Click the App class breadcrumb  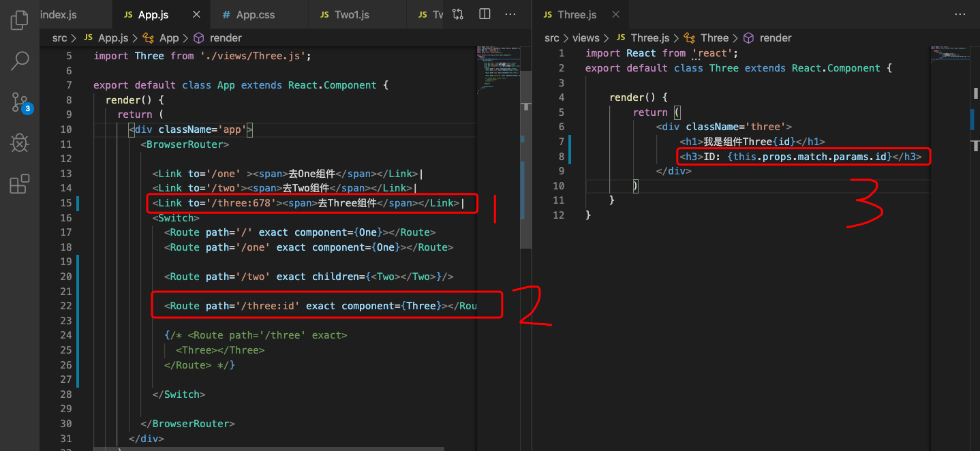pyautogui.click(x=162, y=38)
